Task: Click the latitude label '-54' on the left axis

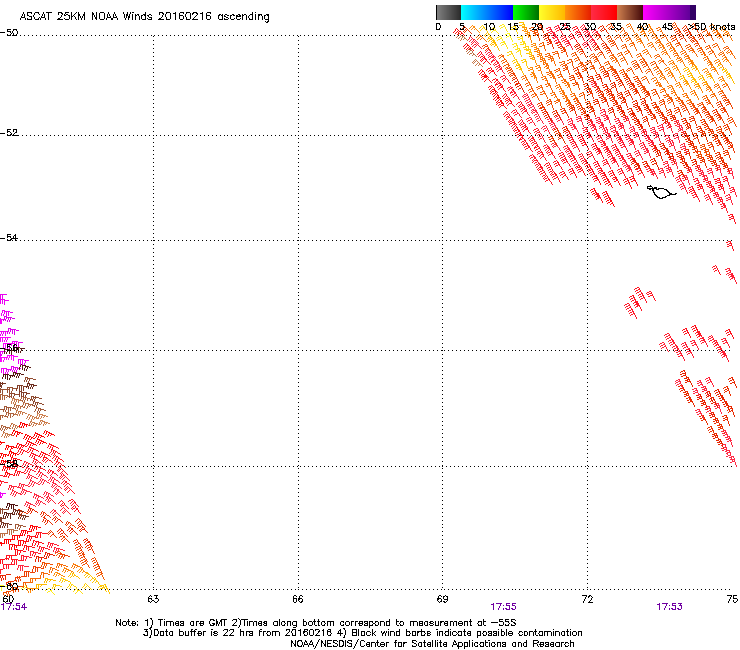Action: tap(9, 238)
